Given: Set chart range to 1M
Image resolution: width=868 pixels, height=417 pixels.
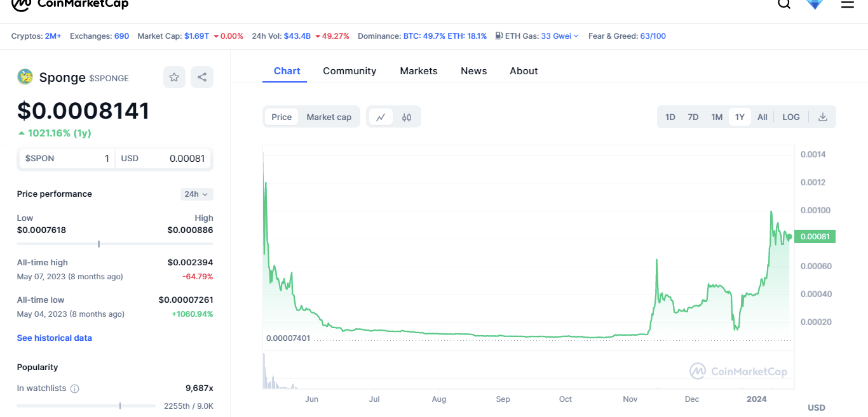Looking at the screenshot, I should (x=717, y=117).
